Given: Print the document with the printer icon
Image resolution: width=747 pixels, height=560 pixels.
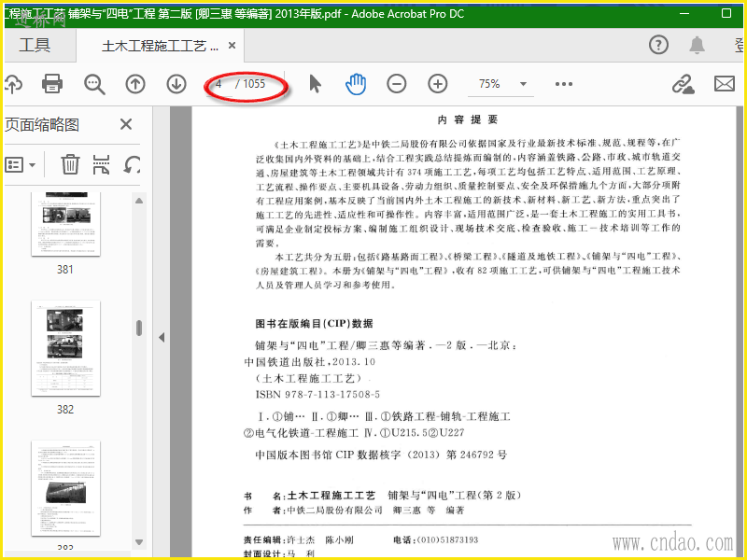Looking at the screenshot, I should [52, 84].
